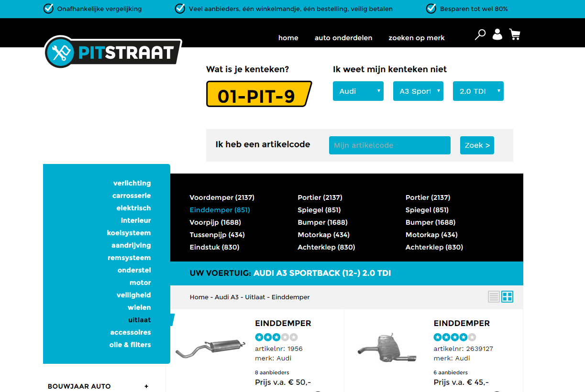
Task: Open the A3 Sportback model dropdown
Action: pyautogui.click(x=418, y=91)
